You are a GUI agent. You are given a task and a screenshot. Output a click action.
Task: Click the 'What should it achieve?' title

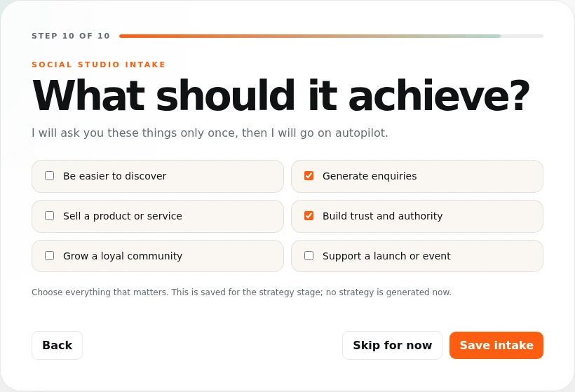(281, 95)
